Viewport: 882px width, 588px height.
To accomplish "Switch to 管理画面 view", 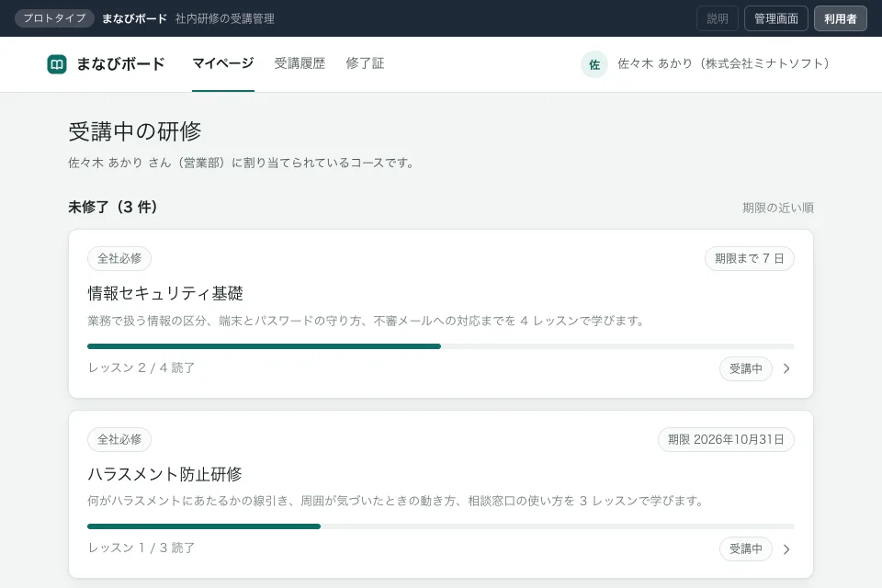I will click(776, 18).
